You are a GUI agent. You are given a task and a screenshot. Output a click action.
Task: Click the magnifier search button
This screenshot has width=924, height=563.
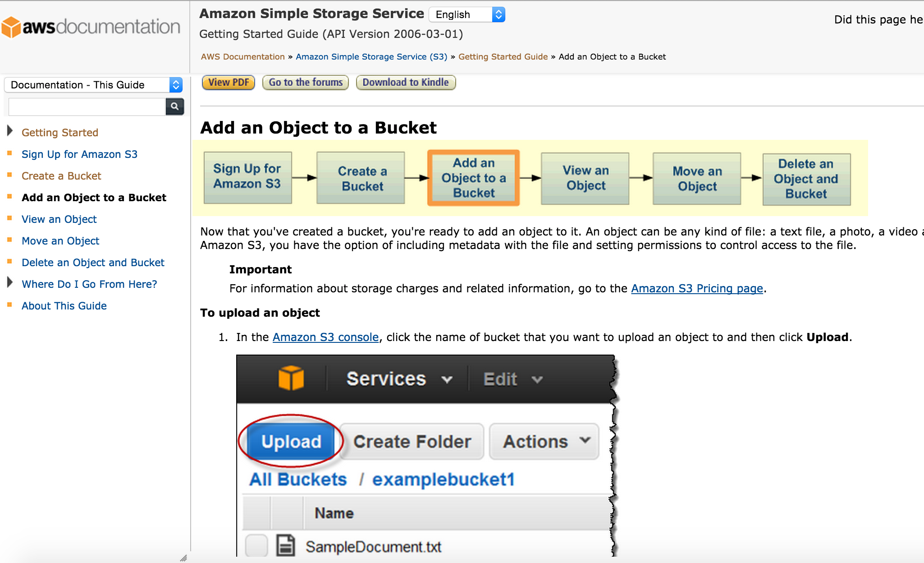point(175,106)
